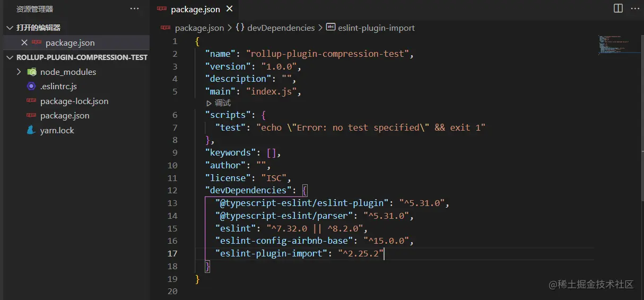The width and height of the screenshot is (644, 300).
Task: Click line number 12 in gutter
Action: coord(172,190)
